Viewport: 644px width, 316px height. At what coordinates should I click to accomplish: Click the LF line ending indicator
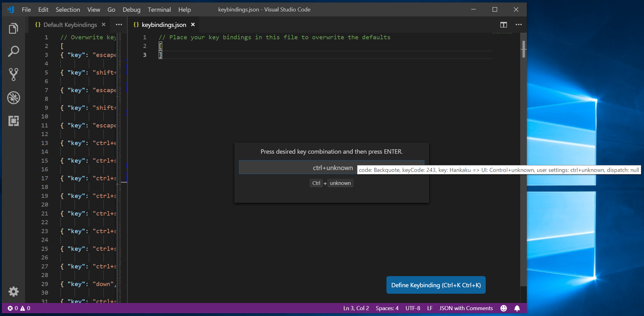point(429,308)
